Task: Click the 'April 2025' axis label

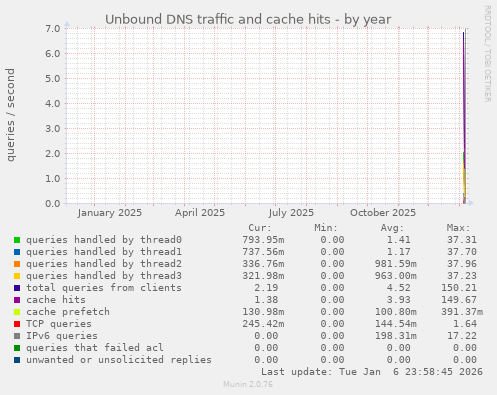Action: pos(200,213)
